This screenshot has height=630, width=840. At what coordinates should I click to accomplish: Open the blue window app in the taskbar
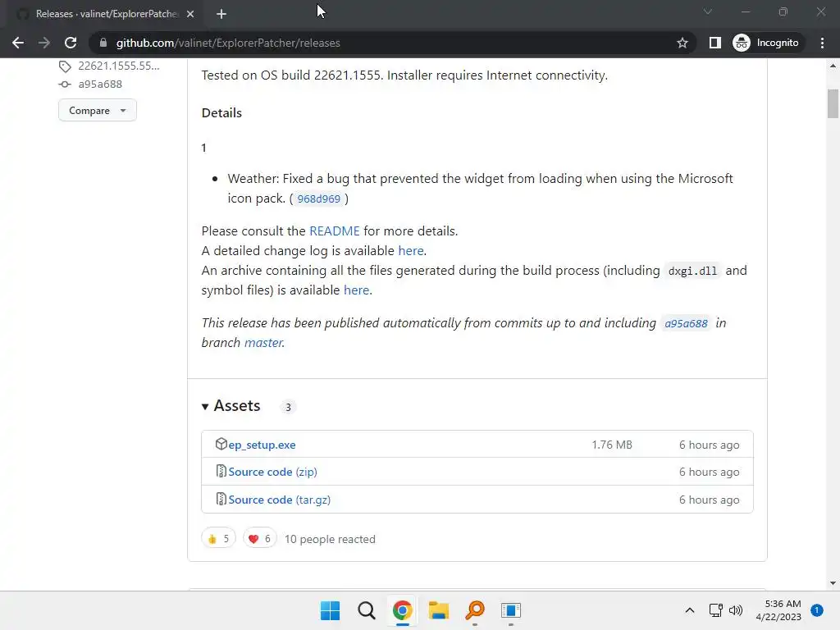[x=510, y=610]
